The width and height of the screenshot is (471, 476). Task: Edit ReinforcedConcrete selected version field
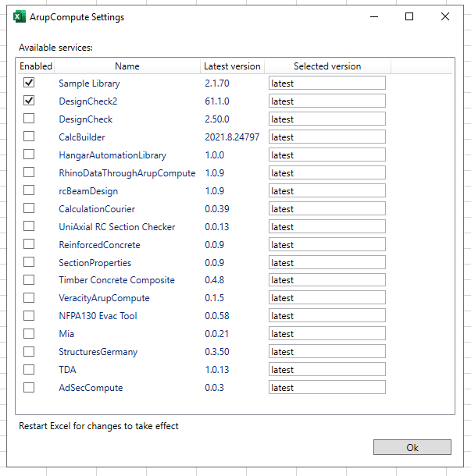pyautogui.click(x=327, y=244)
